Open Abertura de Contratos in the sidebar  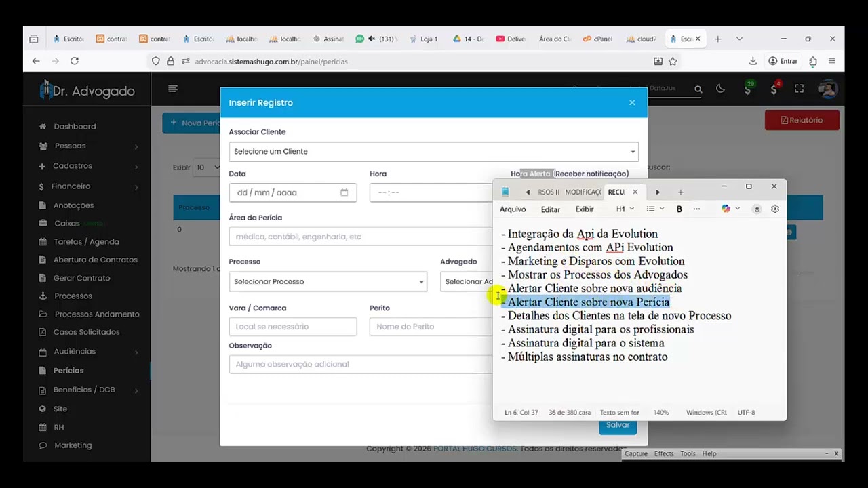click(x=95, y=260)
